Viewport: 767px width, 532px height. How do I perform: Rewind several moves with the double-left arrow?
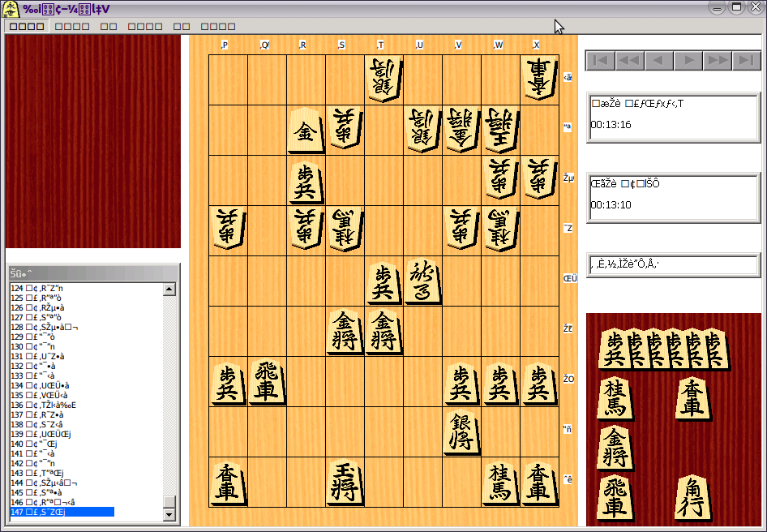[x=629, y=61]
